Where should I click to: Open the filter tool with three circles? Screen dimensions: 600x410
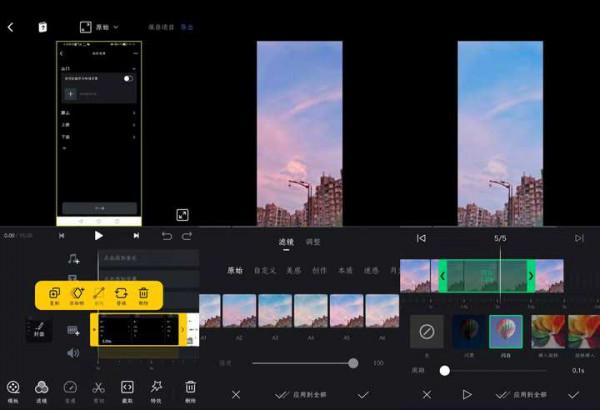[41, 388]
